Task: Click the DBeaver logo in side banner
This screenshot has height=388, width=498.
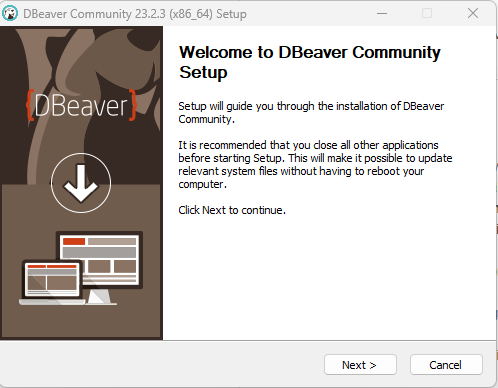Action: 81,106
